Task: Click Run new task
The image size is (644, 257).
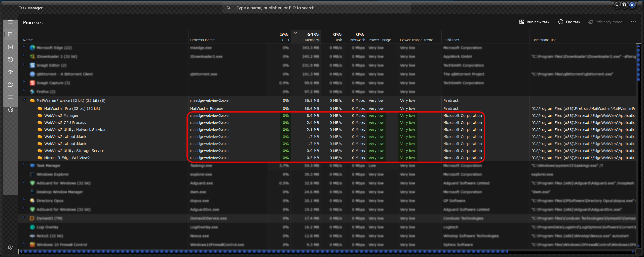Action: (x=534, y=22)
